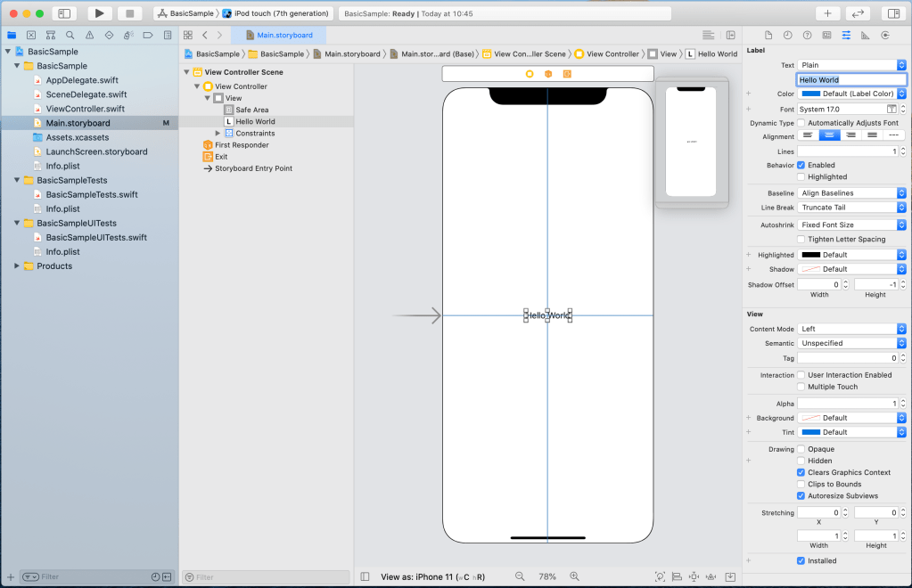
Task: Zoom out on the storyboard canvas
Action: tap(520, 577)
